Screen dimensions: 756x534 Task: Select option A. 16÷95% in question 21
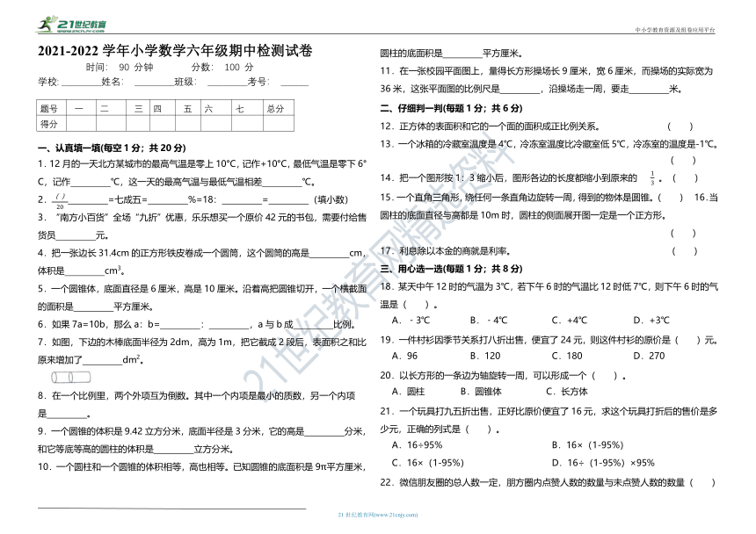click(x=417, y=445)
